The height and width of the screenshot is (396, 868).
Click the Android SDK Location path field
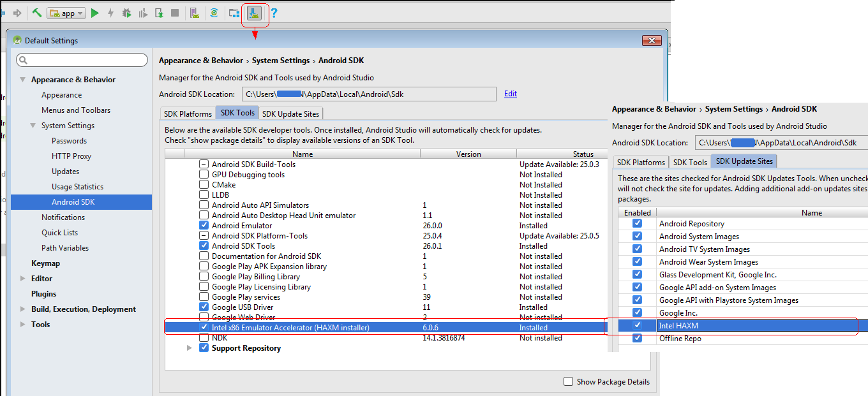pyautogui.click(x=369, y=94)
